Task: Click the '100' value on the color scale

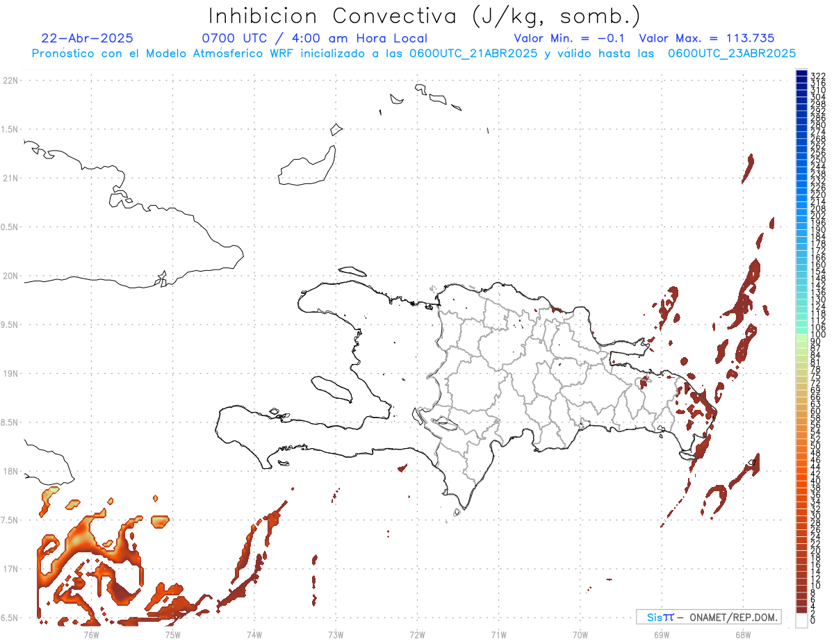Action: coord(818,336)
